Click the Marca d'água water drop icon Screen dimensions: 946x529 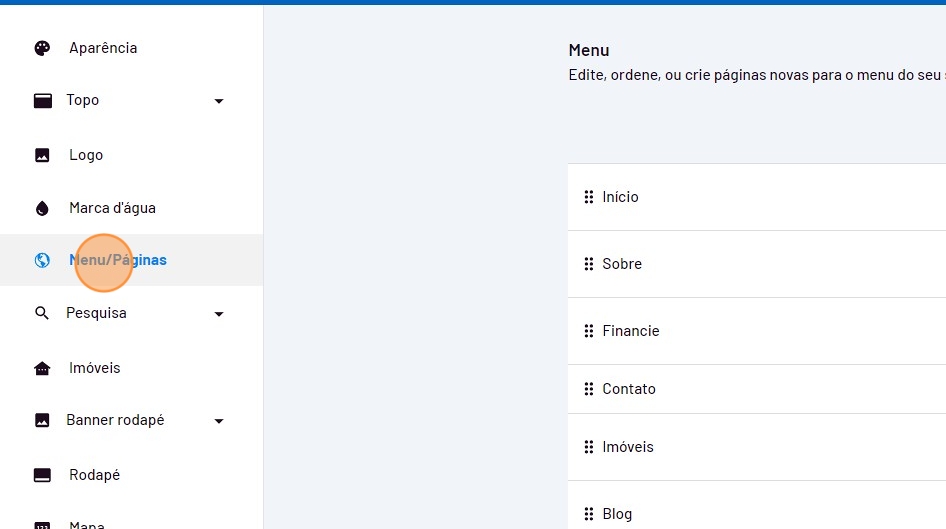pyautogui.click(x=42, y=208)
